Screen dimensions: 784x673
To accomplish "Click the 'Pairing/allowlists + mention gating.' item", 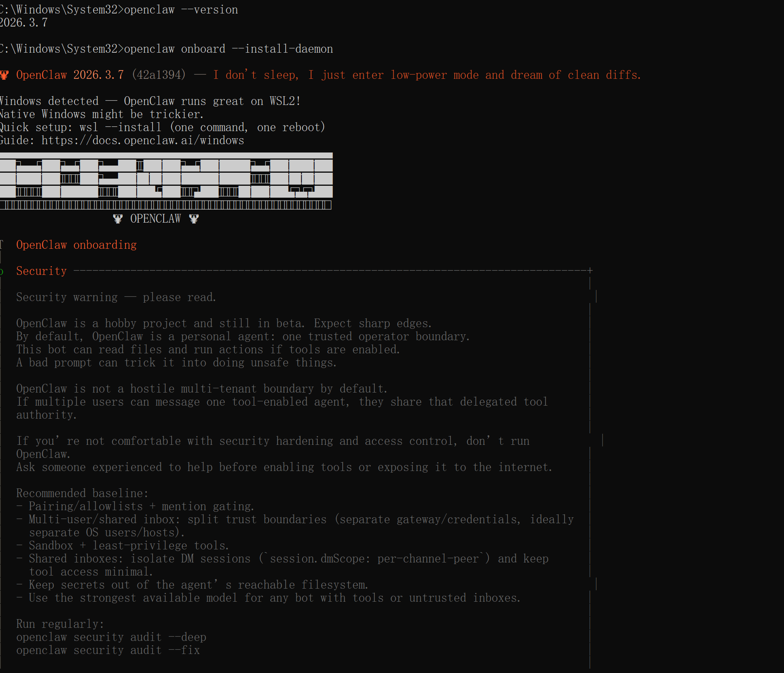I will 141,506.
